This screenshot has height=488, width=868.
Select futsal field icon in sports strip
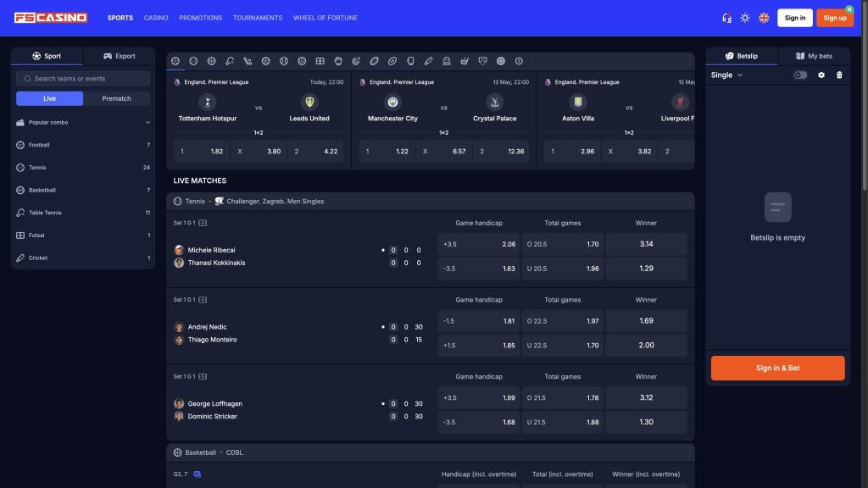click(320, 61)
